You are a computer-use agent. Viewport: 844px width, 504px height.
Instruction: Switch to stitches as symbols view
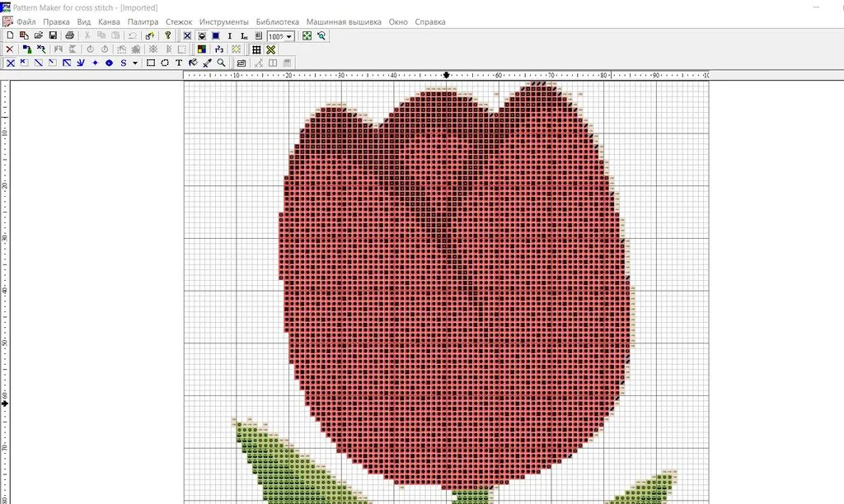201,36
